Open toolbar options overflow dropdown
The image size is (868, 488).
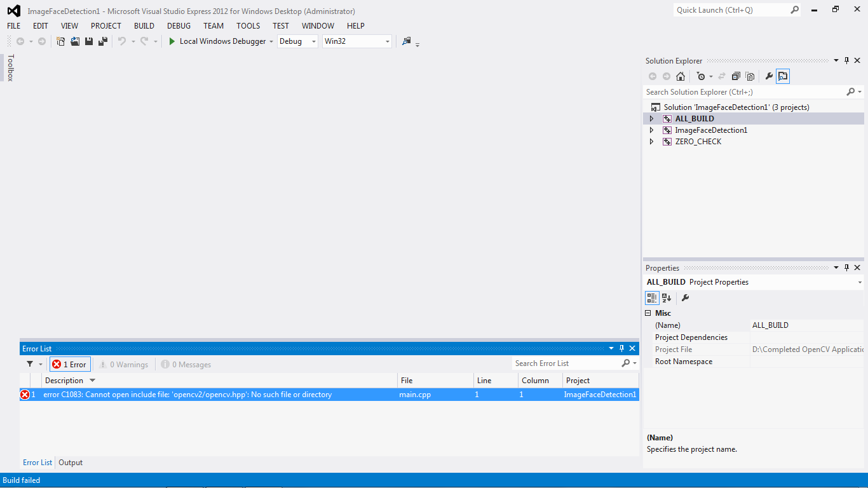[417, 44]
